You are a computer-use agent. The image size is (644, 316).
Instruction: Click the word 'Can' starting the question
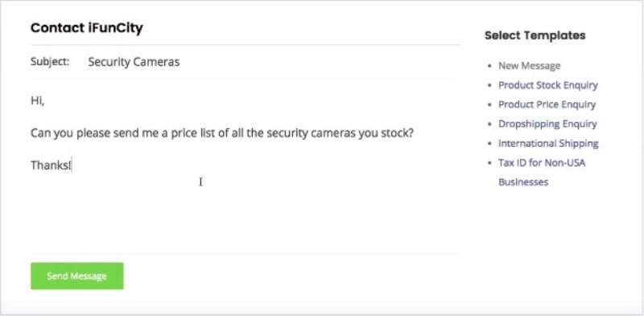(x=40, y=133)
